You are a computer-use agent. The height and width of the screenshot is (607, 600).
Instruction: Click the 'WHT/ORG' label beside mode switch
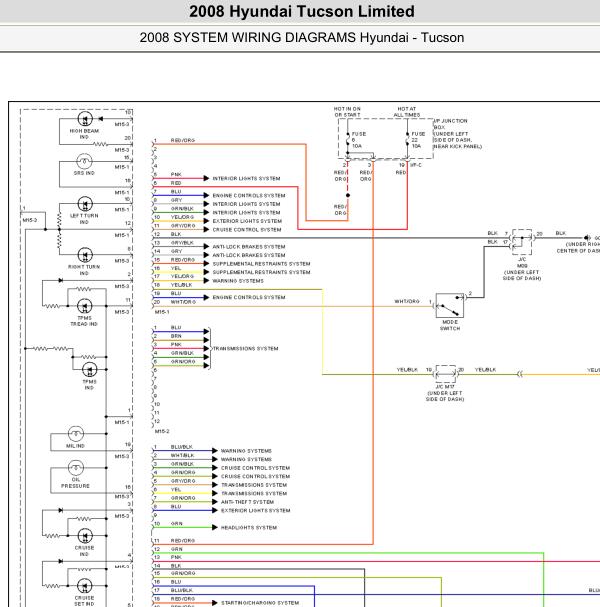pyautogui.click(x=406, y=301)
